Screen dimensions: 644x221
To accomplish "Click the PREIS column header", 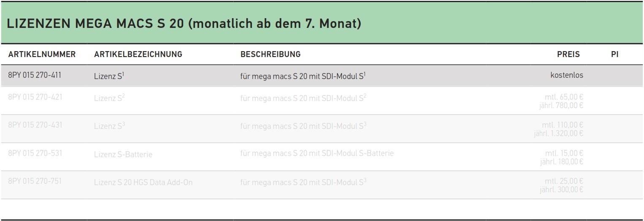I will (568, 54).
